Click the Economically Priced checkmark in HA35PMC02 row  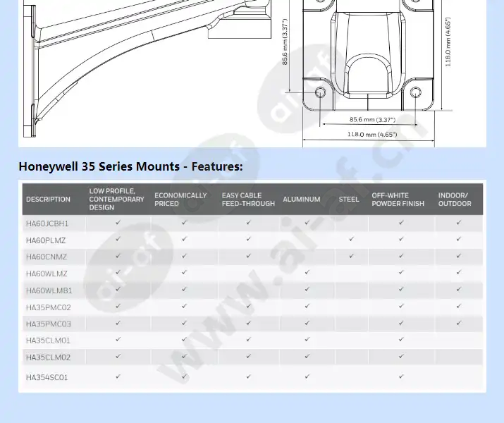click(x=184, y=306)
